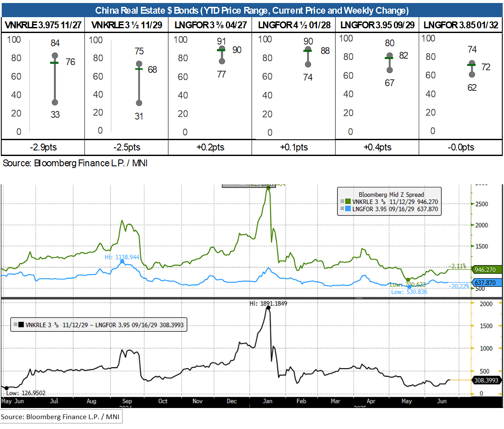504x429 pixels.
Task: Click the VNKRLE 3.975 11/27 column header
Action: click(x=43, y=25)
